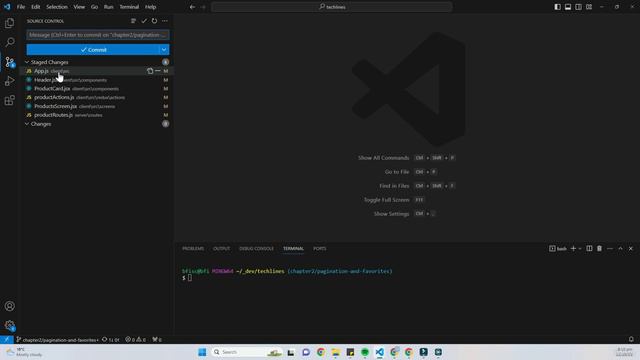
Task: Open the View menu
Action: [x=79, y=7]
